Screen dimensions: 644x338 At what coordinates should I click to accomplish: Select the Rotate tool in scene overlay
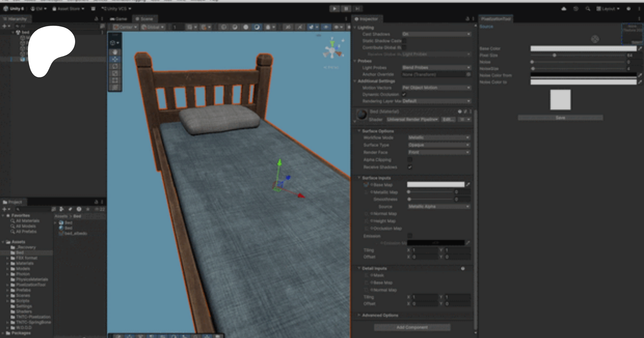115,67
